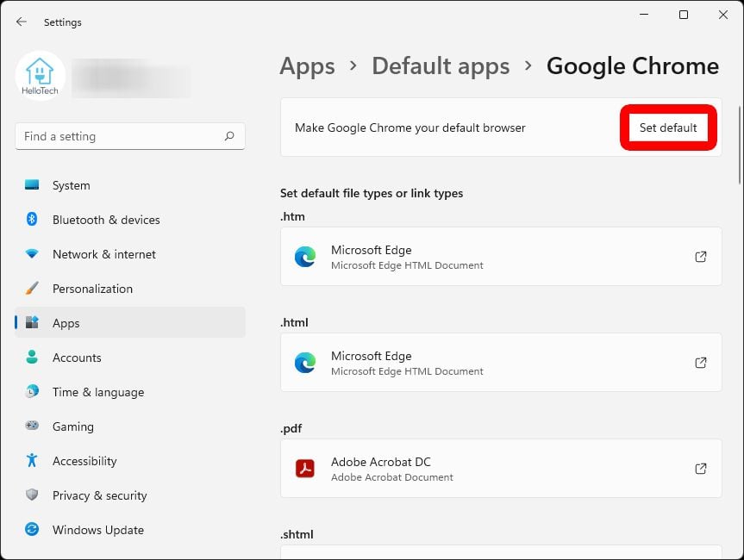Click the back arrow in Settings
The image size is (744, 560).
(22, 22)
